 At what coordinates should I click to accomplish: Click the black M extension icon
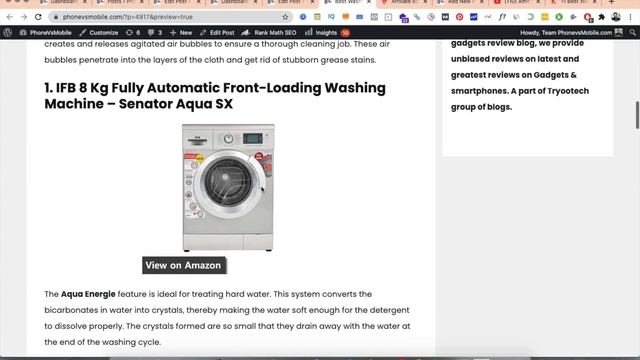pyautogui.click(x=445, y=17)
